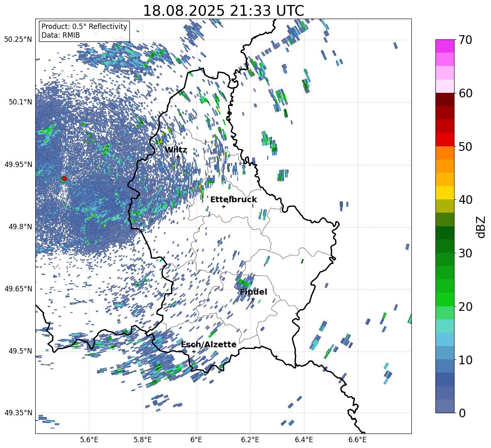This screenshot has width=491, height=448.
Task: Click the 6.4°E longitude label
Action: tap(304, 440)
